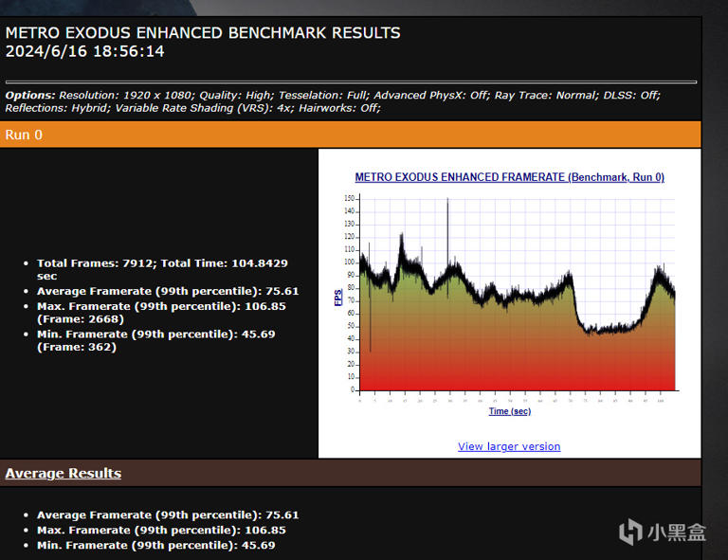The width and height of the screenshot is (728, 560).
Task: Click the framerate graph thumbnail
Action: (509, 295)
